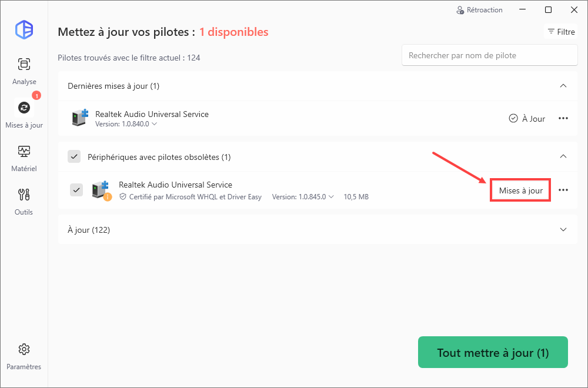Click the Rétroaction feedback link
This screenshot has height=388, width=588.
point(479,10)
